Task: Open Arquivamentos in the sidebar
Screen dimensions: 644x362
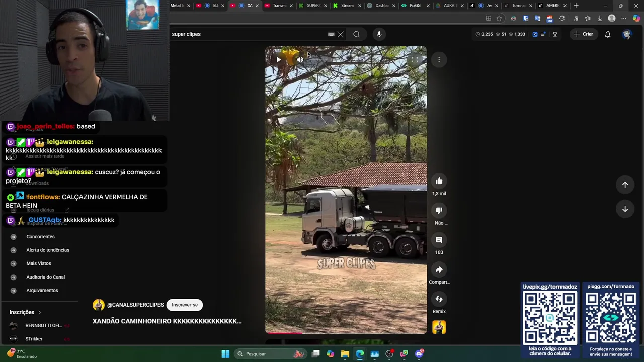Action: [x=42, y=290]
